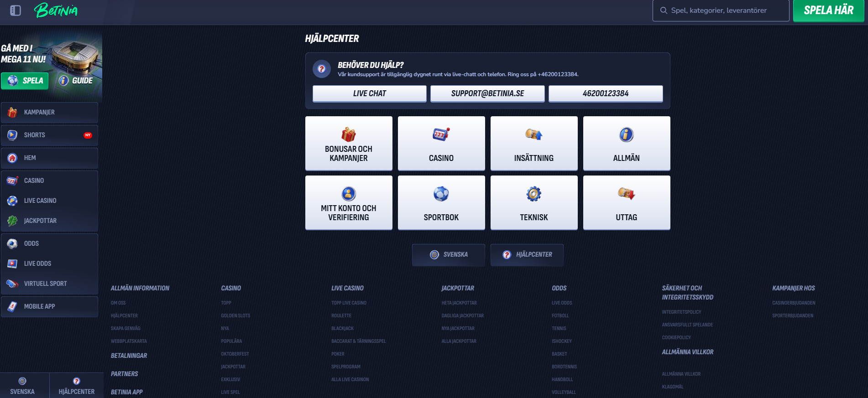Screen dimensions: 868x398
Task: Open the Fotboll footer link
Action: [560, 316]
